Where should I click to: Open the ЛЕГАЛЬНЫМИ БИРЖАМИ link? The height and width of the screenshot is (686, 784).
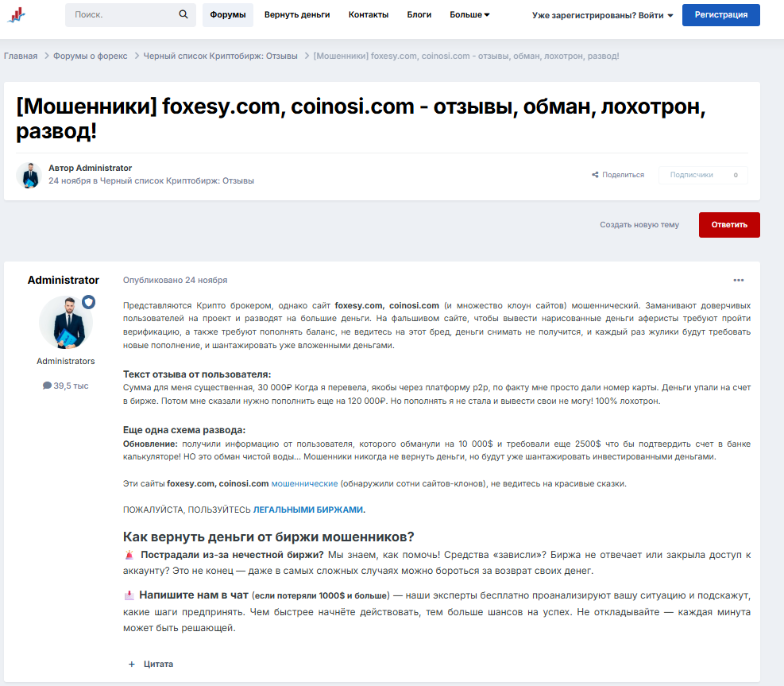[308, 509]
